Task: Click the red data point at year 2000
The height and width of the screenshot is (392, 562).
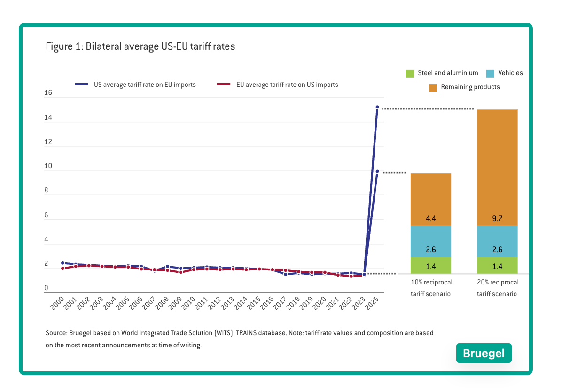Action: (x=62, y=268)
